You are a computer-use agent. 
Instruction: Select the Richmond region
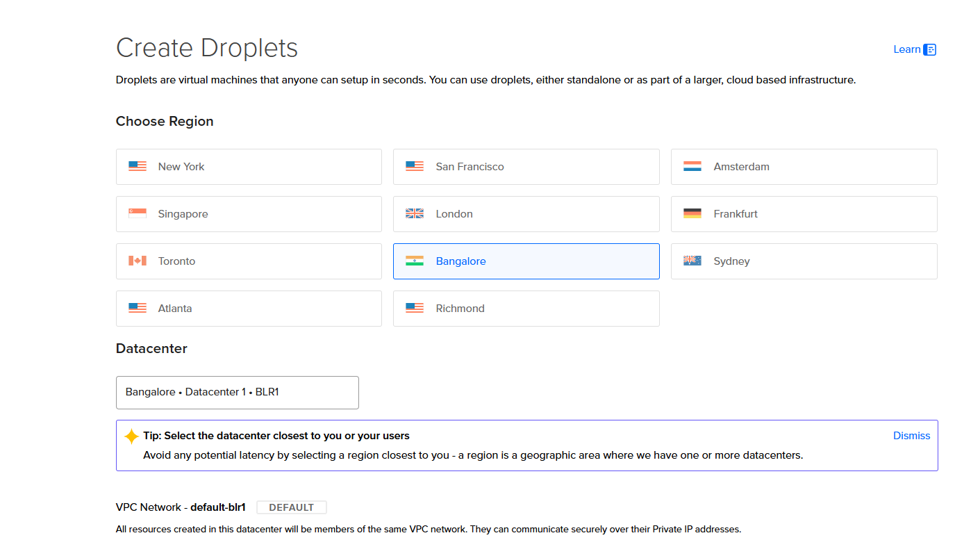coord(526,308)
